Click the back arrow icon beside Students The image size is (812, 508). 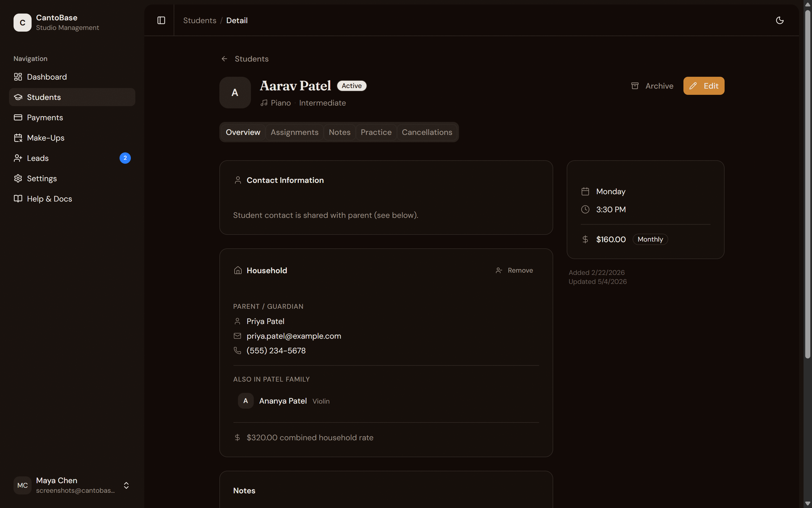click(x=224, y=59)
